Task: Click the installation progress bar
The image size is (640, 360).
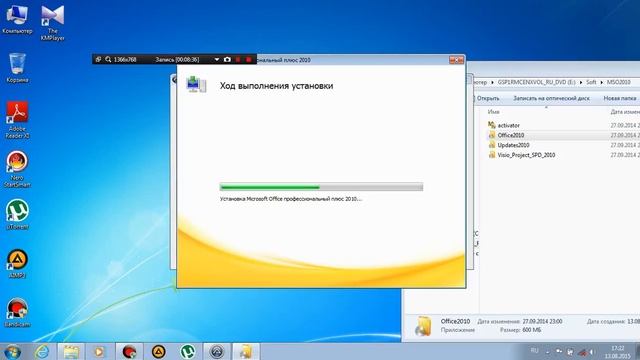Action: tap(321, 187)
